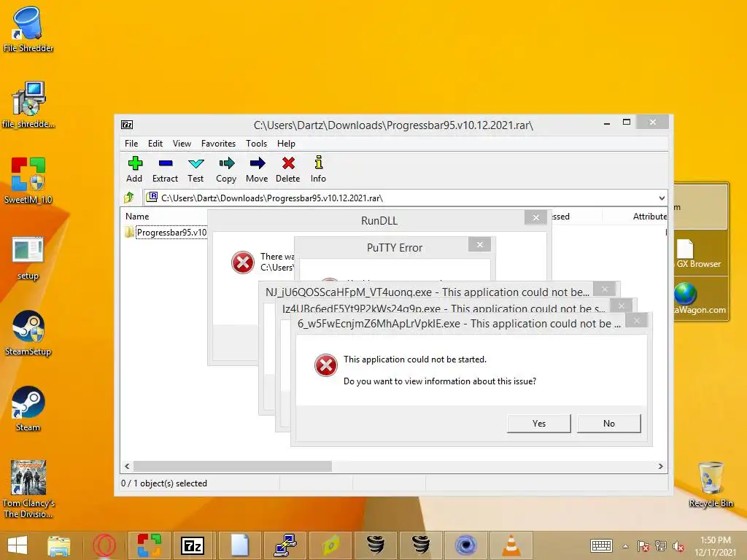Go up one folder level icon
747x560 pixels.
[x=128, y=197]
